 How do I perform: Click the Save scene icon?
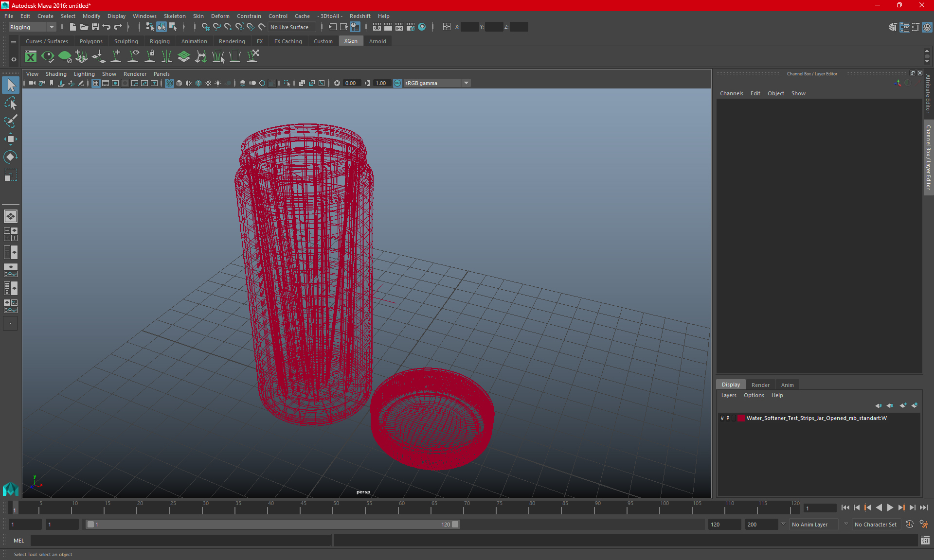tap(95, 27)
